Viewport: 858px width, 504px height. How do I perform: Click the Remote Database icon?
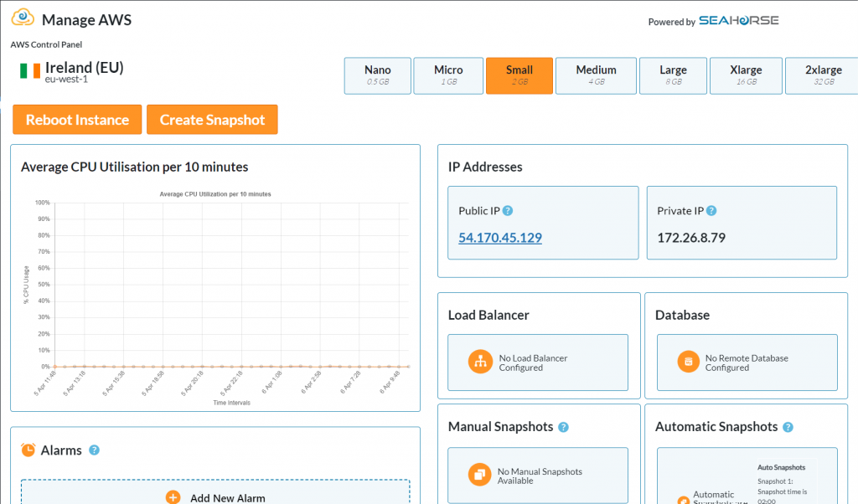(689, 362)
